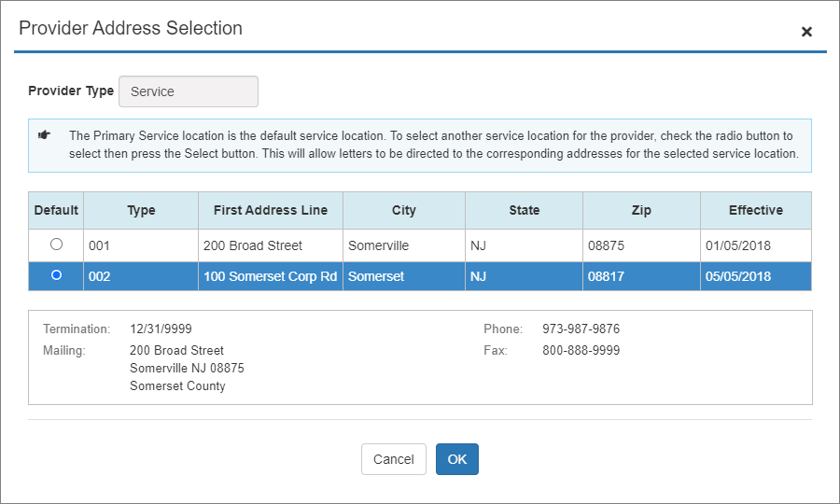This screenshot has width=840, height=504.
Task: Click the phone number 973-987-9876
Action: 581,329
